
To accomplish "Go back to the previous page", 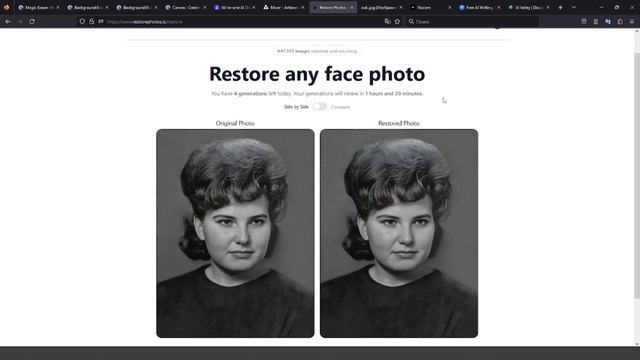I will click(x=8, y=21).
